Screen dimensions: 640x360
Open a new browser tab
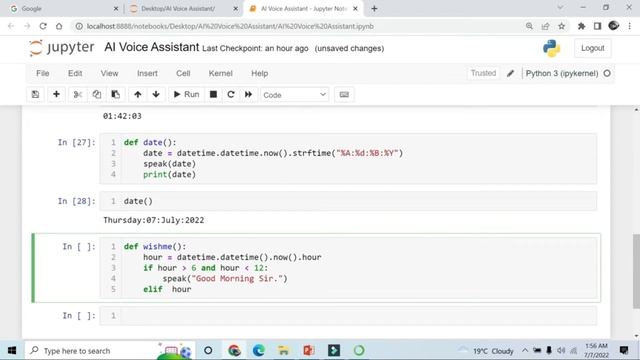pyautogui.click(x=374, y=9)
